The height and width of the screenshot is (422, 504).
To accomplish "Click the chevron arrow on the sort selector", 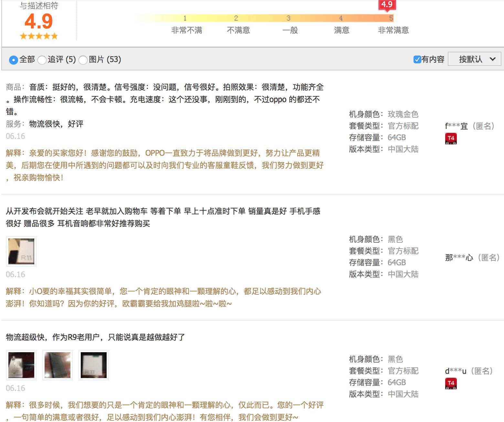I will [x=493, y=59].
